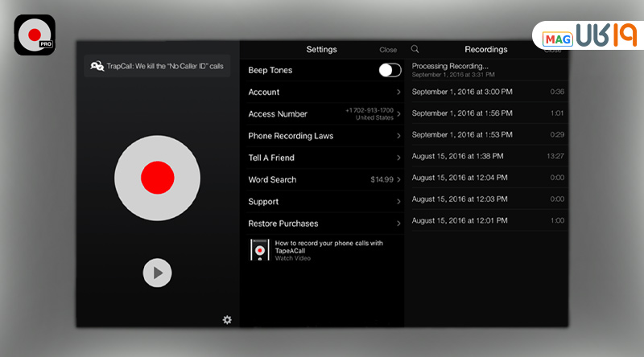This screenshot has width=644, height=357.
Task: Click the TapeACall Pro app icon
Action: pos(35,35)
